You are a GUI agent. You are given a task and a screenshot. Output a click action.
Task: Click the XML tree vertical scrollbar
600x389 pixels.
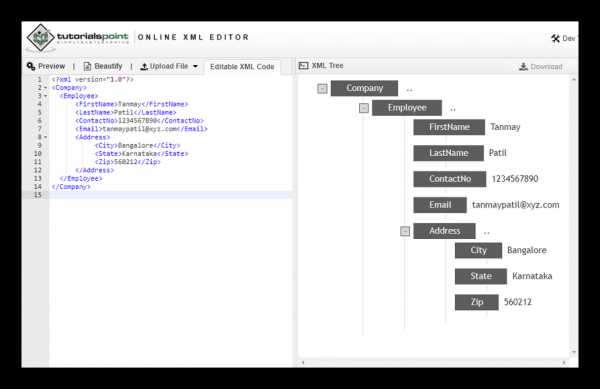coord(574,216)
